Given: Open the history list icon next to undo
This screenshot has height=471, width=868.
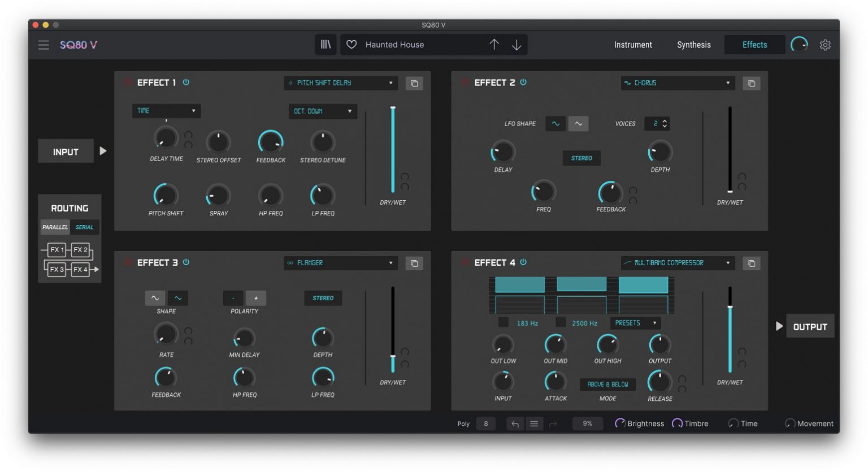Looking at the screenshot, I should 534,423.
